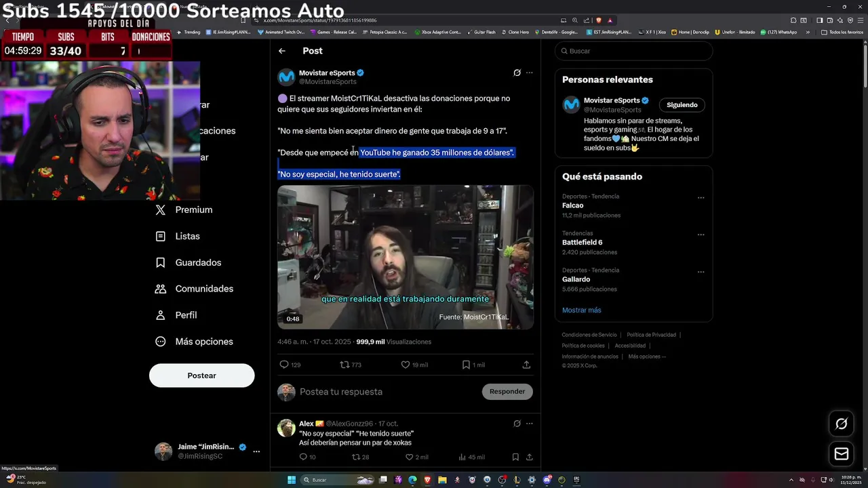
Task: Open account menu dots next to JimRisingSC
Action: coord(256,451)
